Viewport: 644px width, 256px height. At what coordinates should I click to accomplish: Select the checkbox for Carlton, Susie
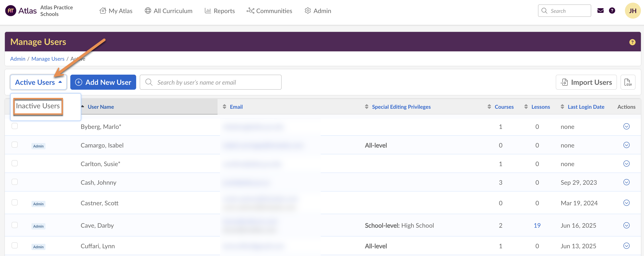(15, 163)
